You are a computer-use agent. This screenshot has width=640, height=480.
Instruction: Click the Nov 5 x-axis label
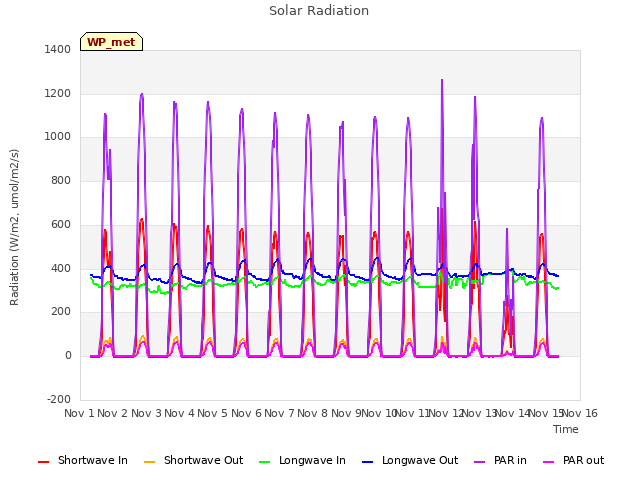click(x=213, y=413)
